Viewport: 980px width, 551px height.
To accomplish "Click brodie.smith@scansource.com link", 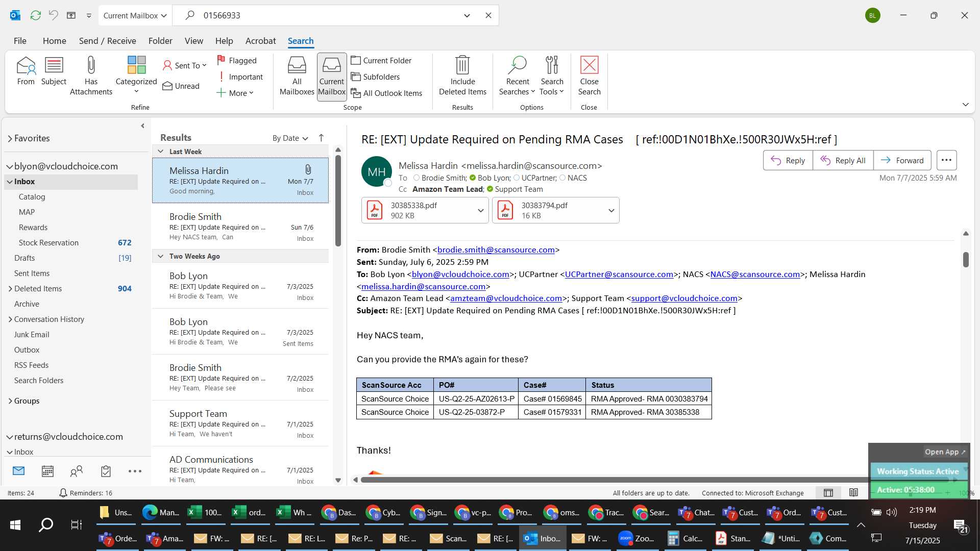I will click(x=496, y=250).
